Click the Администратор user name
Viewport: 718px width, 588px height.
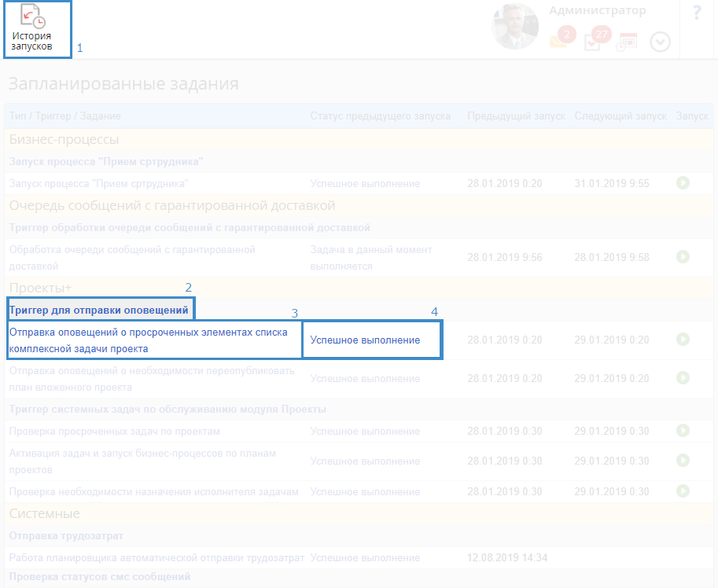(597, 10)
